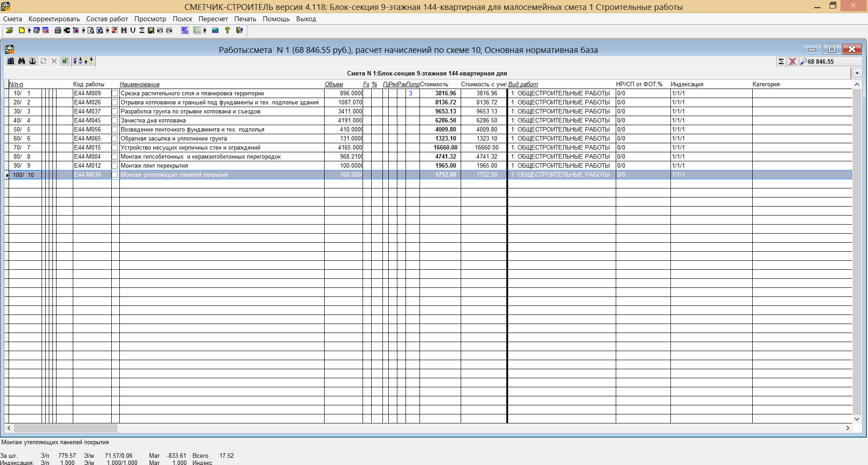Click the export icon with red stacked lines
The image size is (868, 465).
76,30
